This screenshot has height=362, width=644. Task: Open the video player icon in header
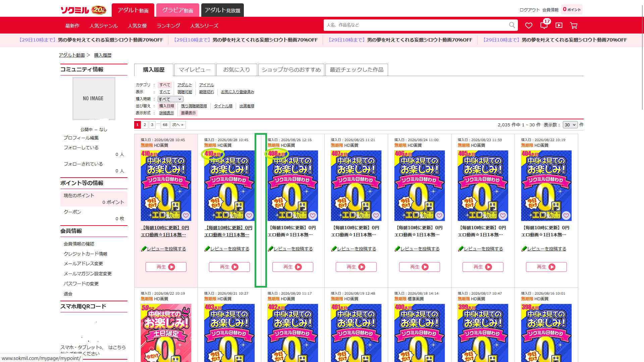click(559, 25)
